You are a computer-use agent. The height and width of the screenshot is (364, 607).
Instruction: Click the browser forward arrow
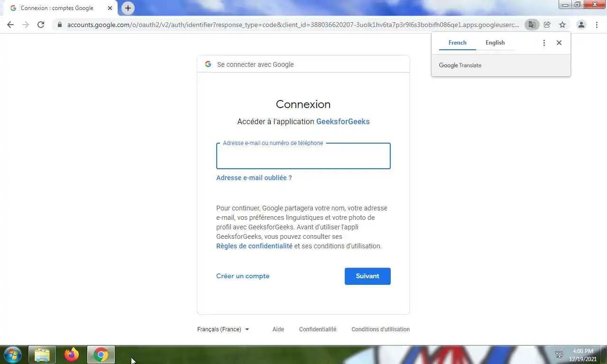(26, 25)
